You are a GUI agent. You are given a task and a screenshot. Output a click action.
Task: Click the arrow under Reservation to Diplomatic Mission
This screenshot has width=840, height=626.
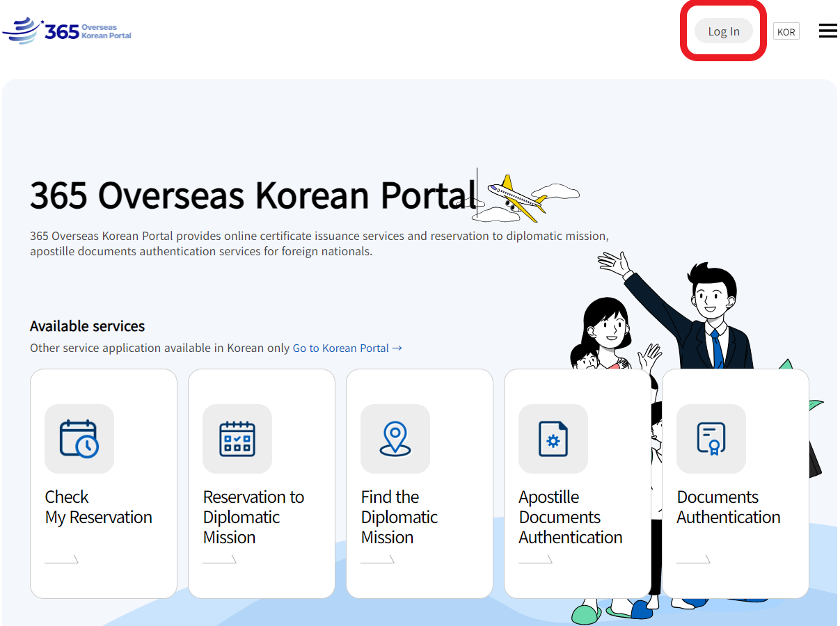pyautogui.click(x=220, y=559)
